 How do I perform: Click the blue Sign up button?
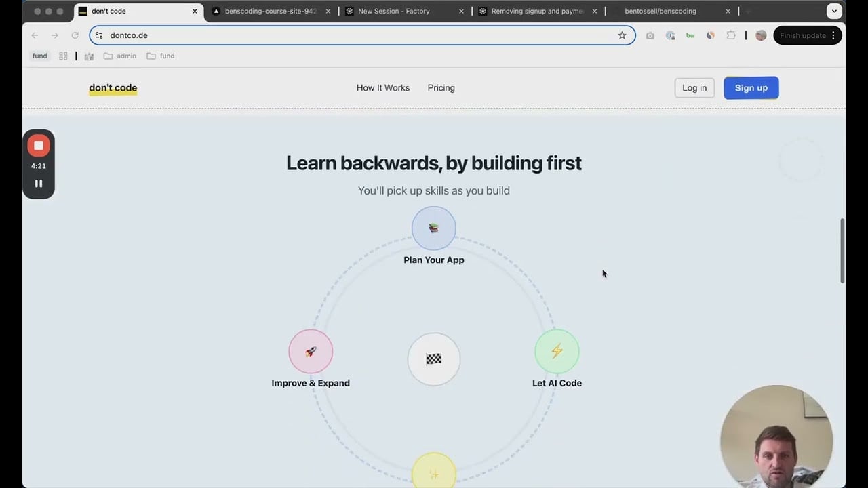tap(751, 88)
